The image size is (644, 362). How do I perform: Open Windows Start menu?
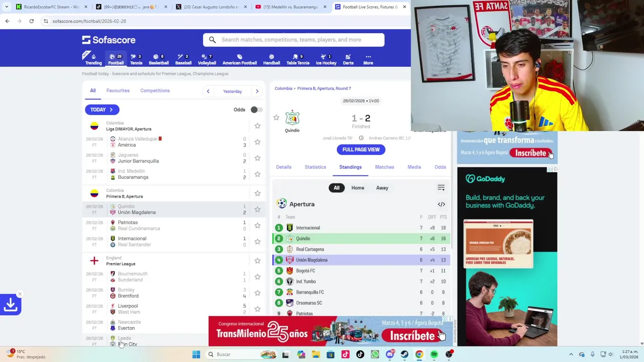(x=196, y=354)
